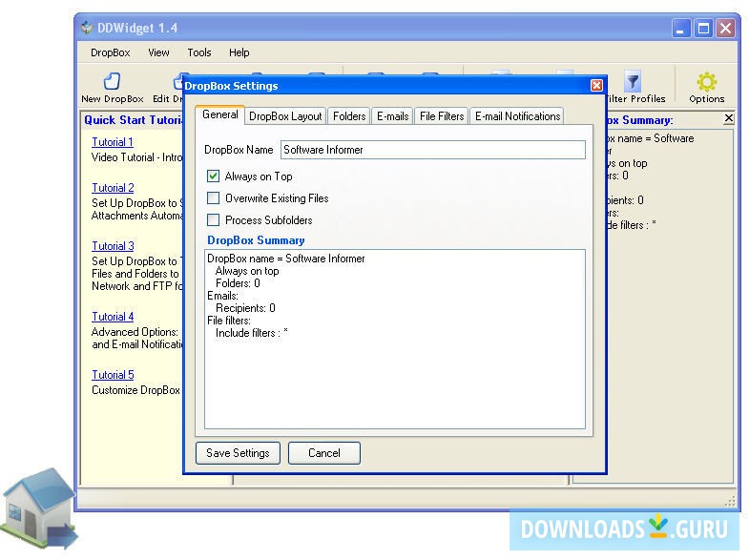Click the house drop box widget
This screenshot has width=749, height=560.
click(x=38, y=508)
